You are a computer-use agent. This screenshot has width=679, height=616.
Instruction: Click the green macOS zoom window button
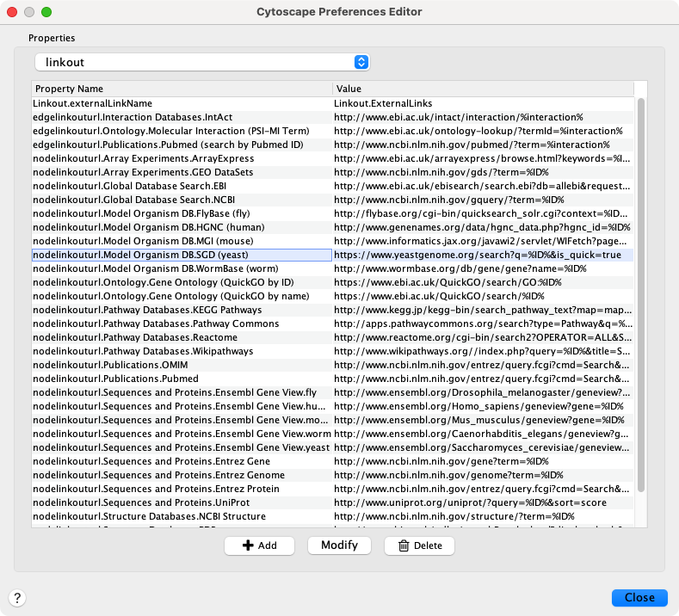point(46,12)
